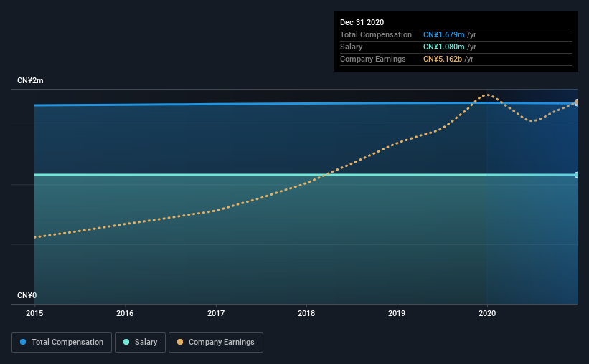Click the teal Salary legend dot
This screenshot has width=589, height=364.
tap(126, 342)
